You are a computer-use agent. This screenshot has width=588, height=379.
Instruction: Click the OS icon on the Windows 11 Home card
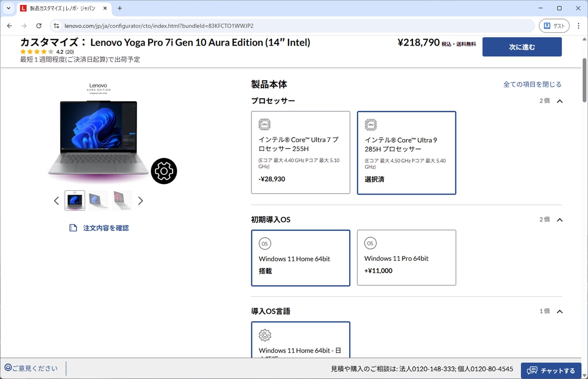click(x=265, y=243)
